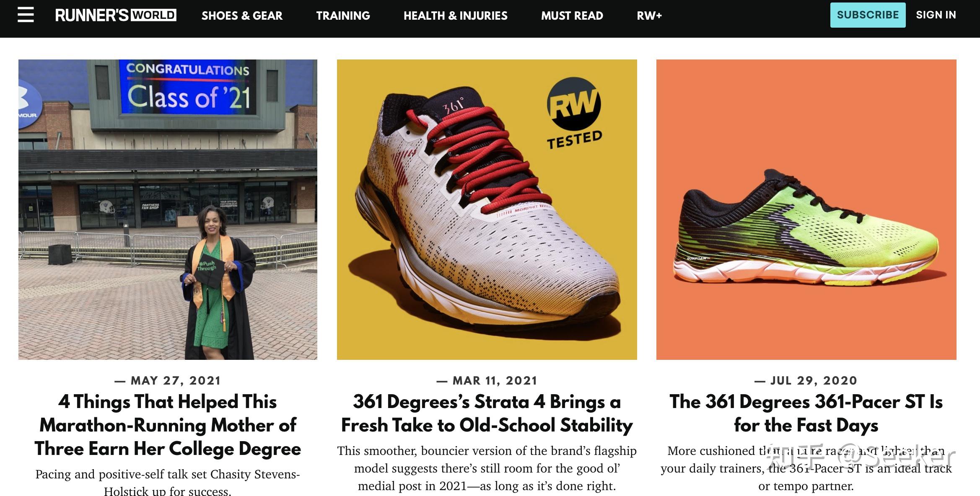Click the Runner's World logo
The image size is (980, 496).
(116, 15)
